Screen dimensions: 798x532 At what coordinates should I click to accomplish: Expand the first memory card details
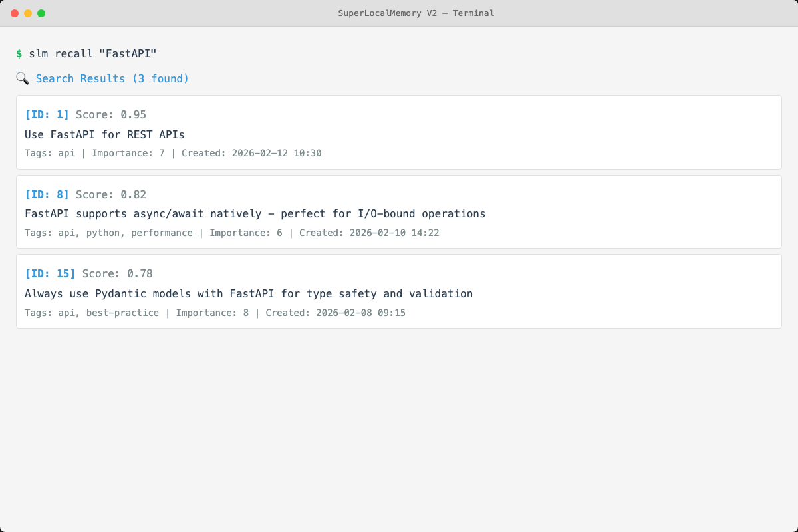click(x=399, y=132)
